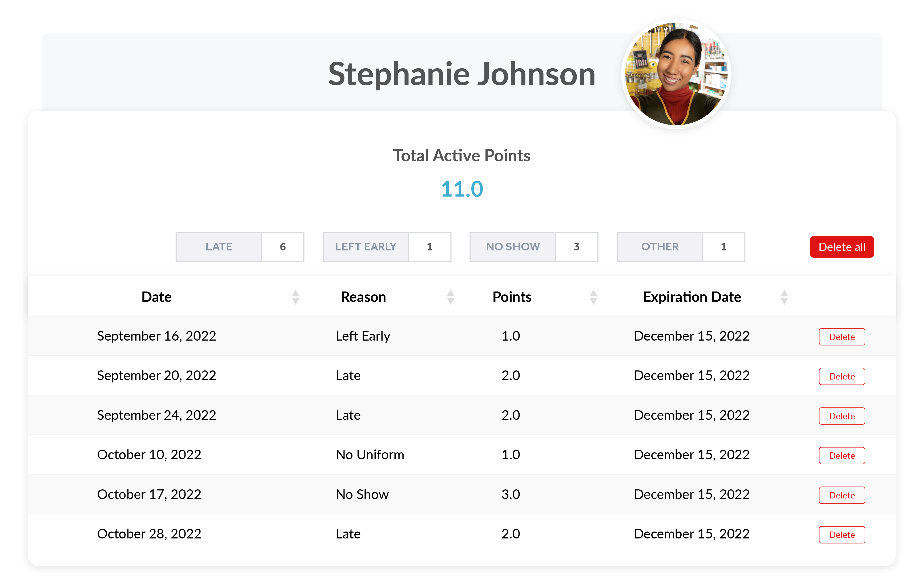Click the 2.0 points for October 28
This screenshot has height=587, width=924.
[x=511, y=534]
